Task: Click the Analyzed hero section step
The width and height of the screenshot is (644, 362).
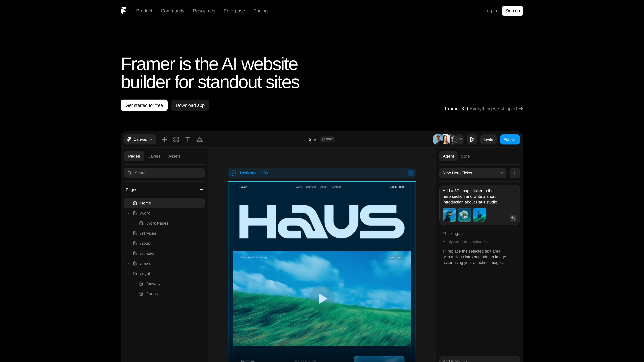Action: click(465, 242)
